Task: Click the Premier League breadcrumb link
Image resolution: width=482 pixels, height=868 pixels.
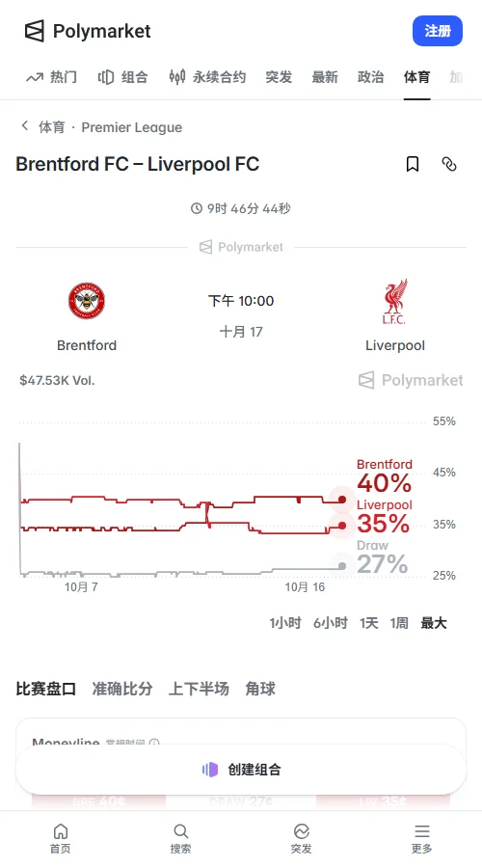Action: (x=132, y=127)
